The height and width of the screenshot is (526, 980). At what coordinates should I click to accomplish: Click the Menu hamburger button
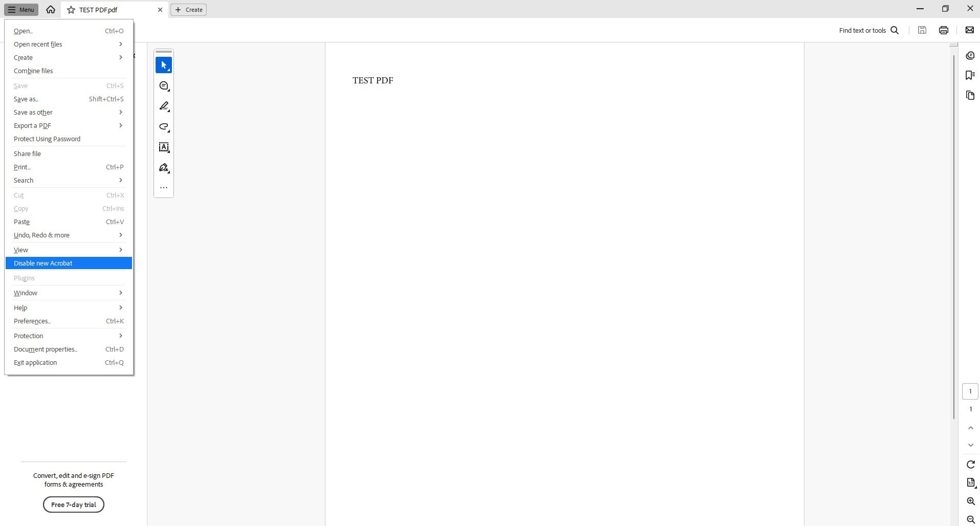point(21,10)
